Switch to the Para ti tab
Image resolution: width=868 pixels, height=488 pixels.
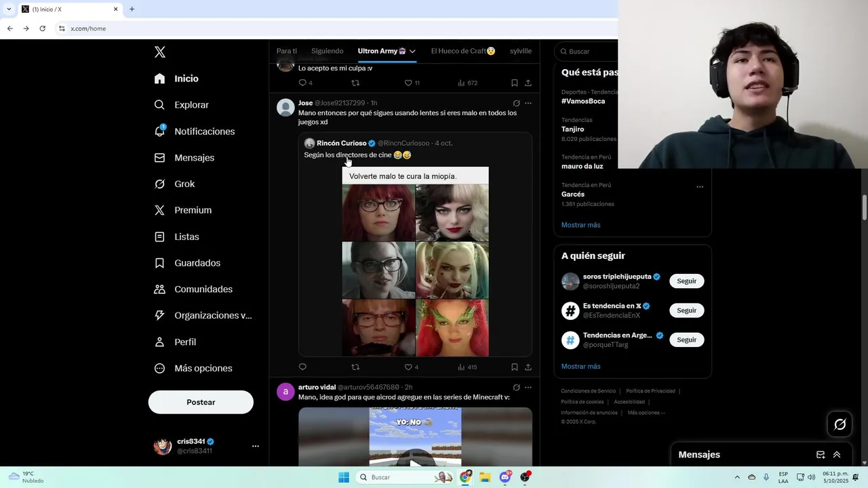coord(287,51)
